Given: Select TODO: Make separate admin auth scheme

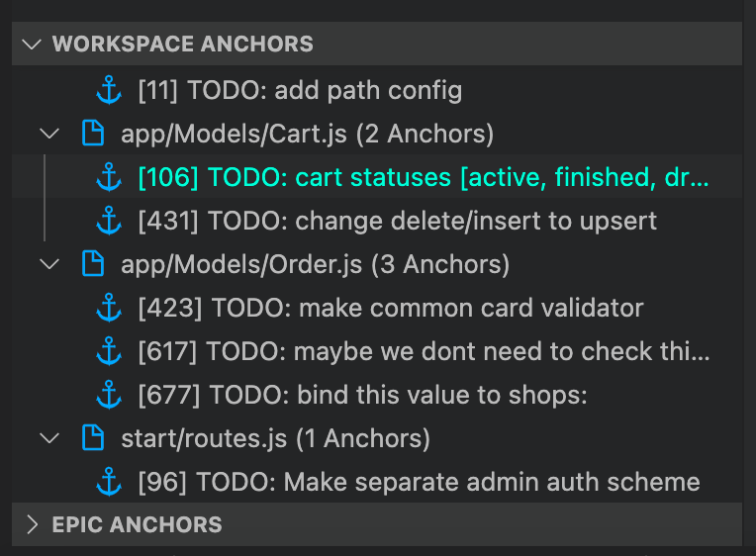Looking at the screenshot, I should click(419, 482).
